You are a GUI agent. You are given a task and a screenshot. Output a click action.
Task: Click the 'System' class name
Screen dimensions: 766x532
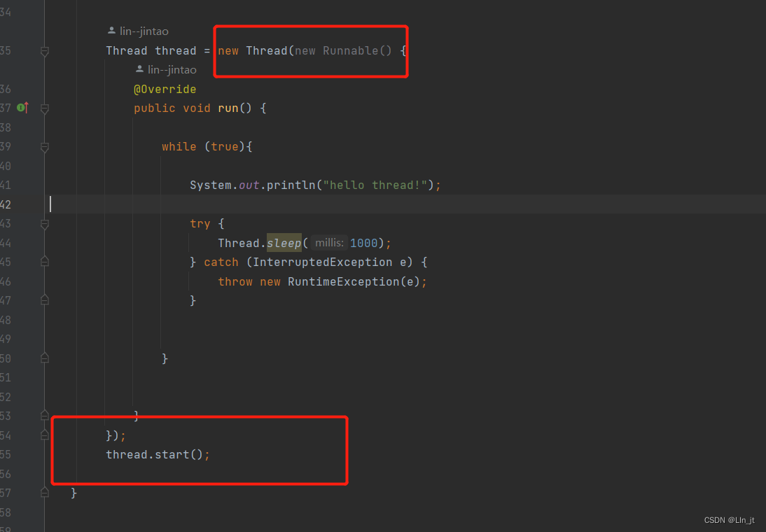(211, 185)
